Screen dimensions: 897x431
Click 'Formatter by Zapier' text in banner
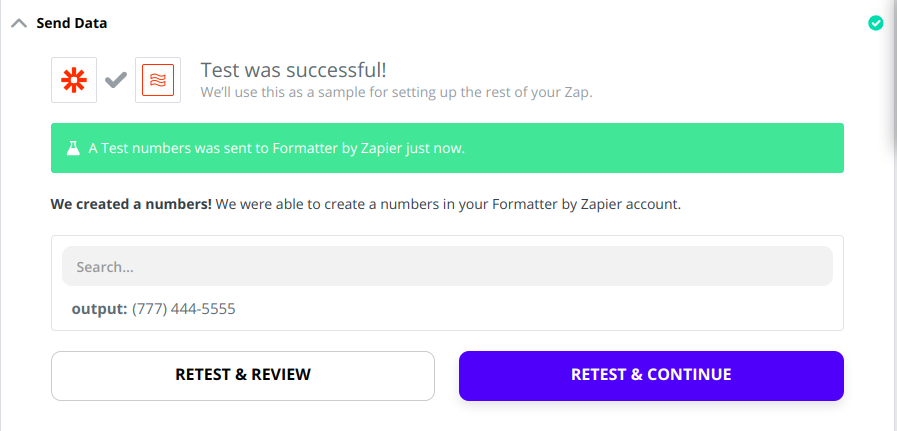point(338,149)
